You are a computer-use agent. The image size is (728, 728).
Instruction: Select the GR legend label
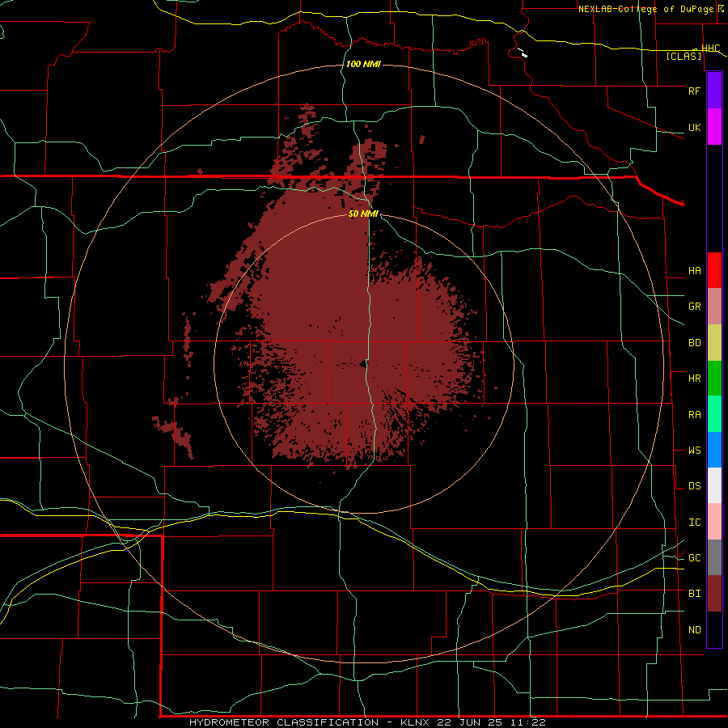[x=694, y=307]
